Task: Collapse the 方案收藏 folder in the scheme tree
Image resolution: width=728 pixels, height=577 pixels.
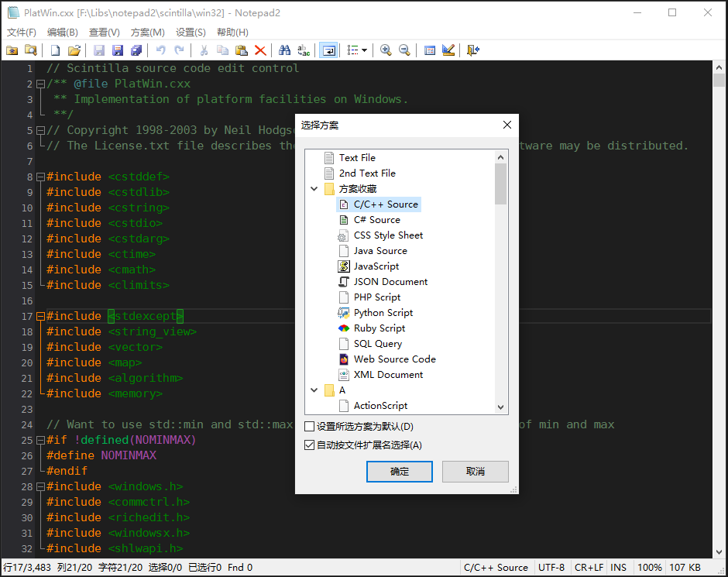Action: (x=314, y=188)
